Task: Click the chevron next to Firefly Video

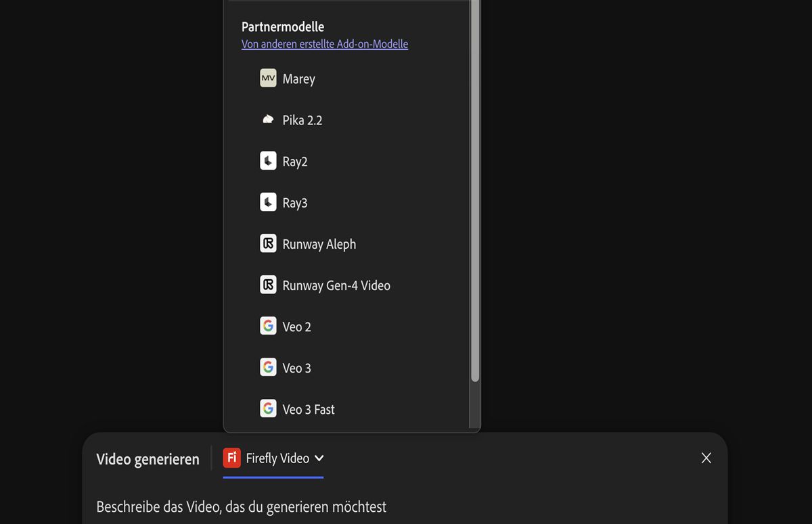Action: tap(319, 458)
